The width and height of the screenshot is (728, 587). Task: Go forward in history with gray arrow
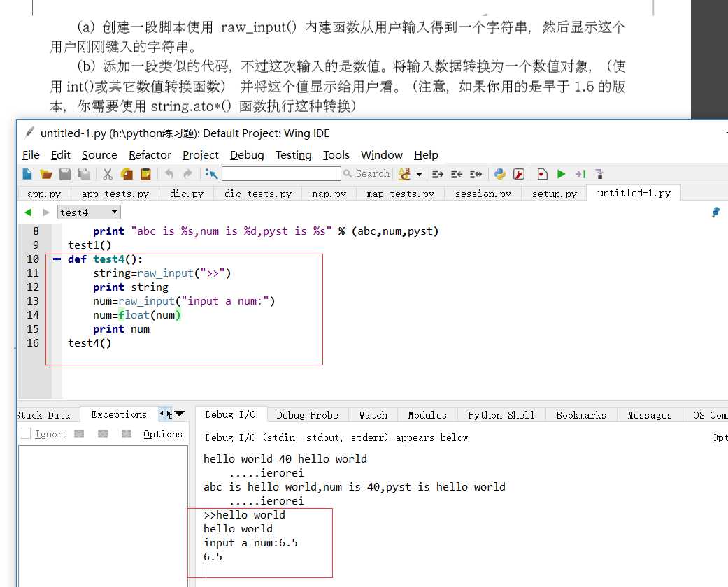[x=46, y=212]
